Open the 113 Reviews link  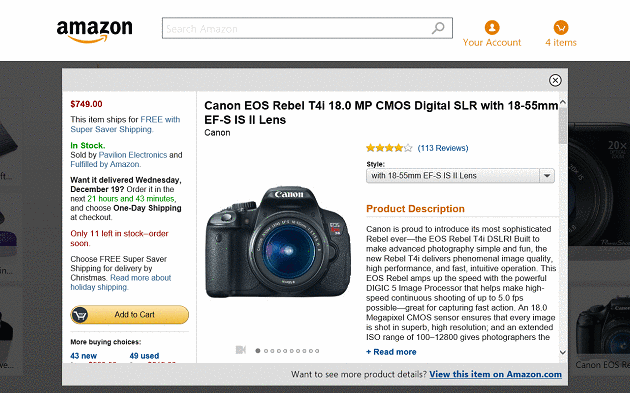(443, 148)
